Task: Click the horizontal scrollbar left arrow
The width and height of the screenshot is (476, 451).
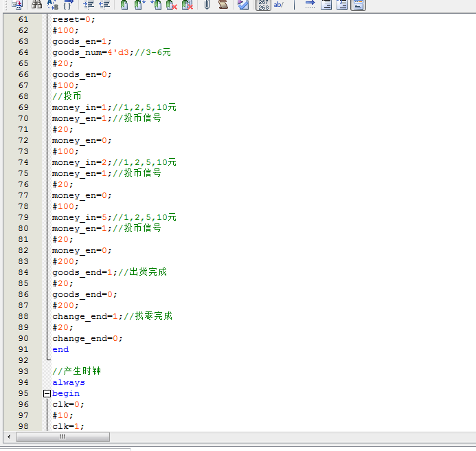Action: click(x=8, y=437)
